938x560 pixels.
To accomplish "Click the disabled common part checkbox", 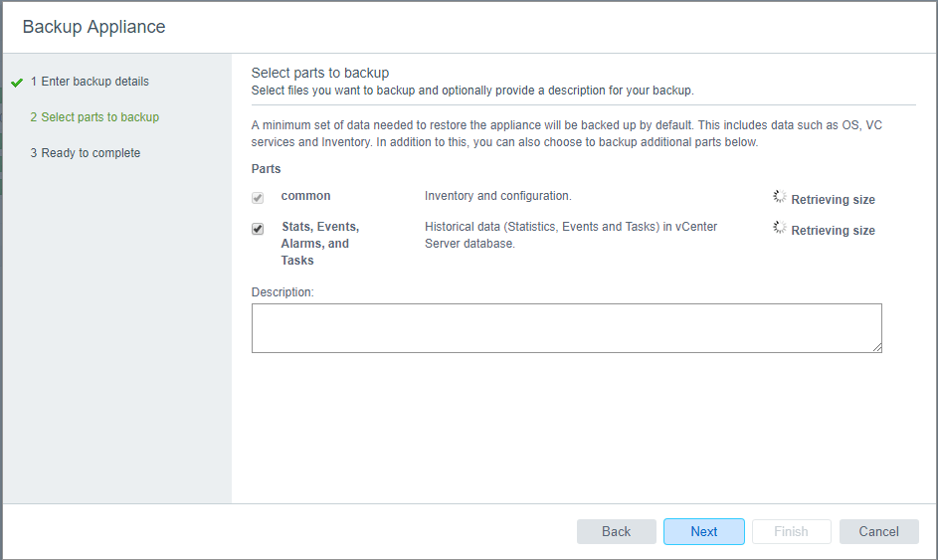I will pyautogui.click(x=258, y=198).
